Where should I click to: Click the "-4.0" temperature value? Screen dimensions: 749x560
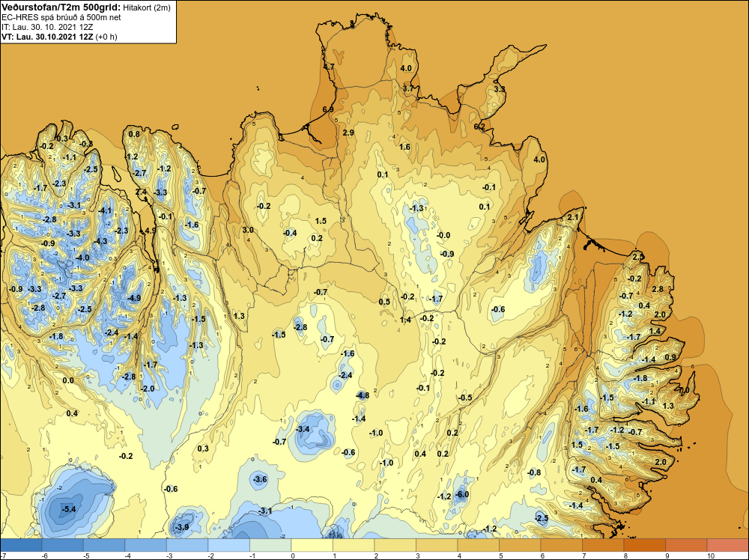[82, 258]
